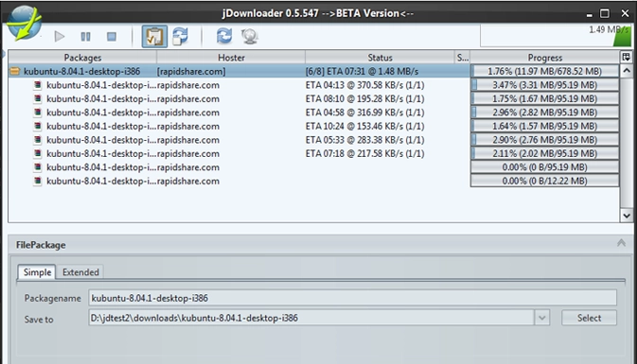Click file icon of the 95.19 MB queued row

pyautogui.click(x=37, y=167)
